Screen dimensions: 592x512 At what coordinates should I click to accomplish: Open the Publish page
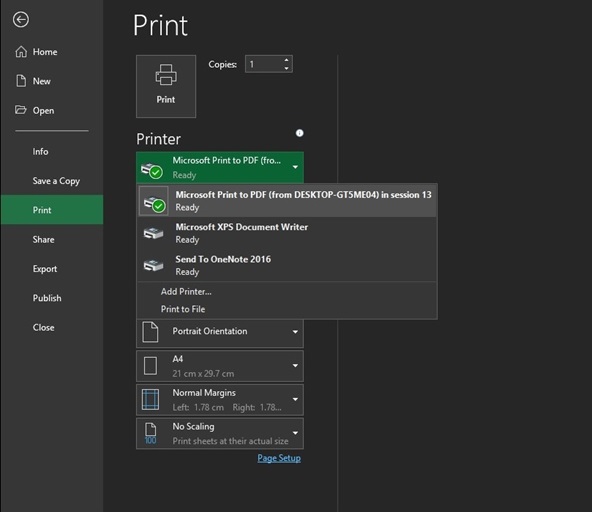pyautogui.click(x=52, y=298)
